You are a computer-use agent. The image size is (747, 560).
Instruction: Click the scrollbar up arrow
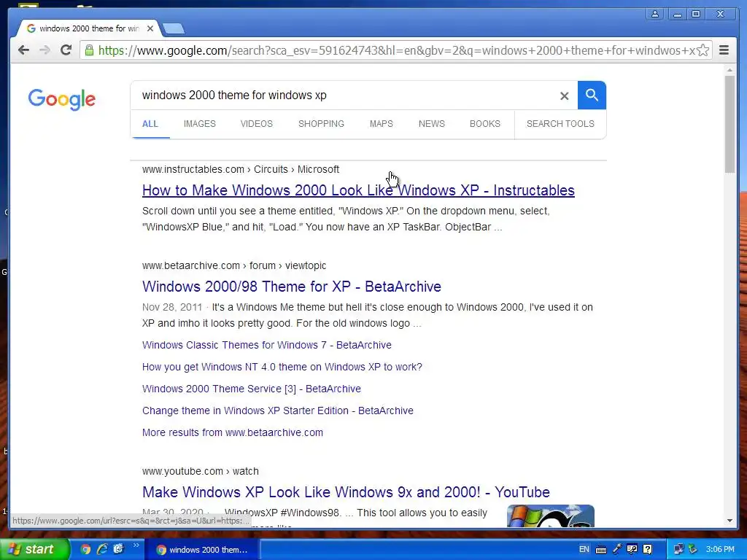tap(729, 70)
